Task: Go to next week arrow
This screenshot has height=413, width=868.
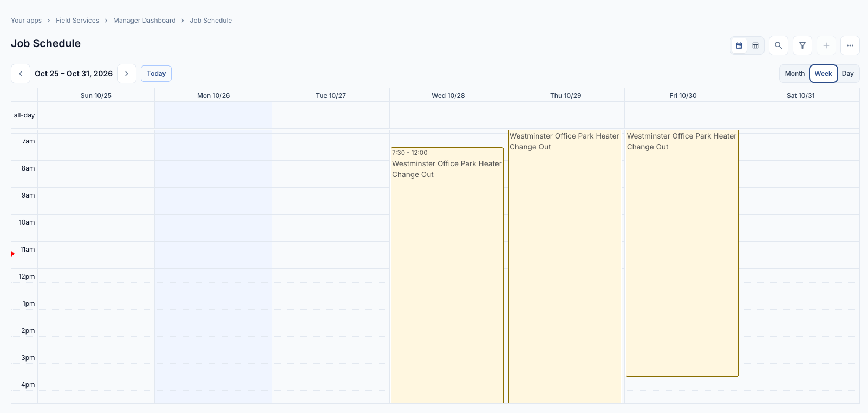Action: tap(127, 74)
